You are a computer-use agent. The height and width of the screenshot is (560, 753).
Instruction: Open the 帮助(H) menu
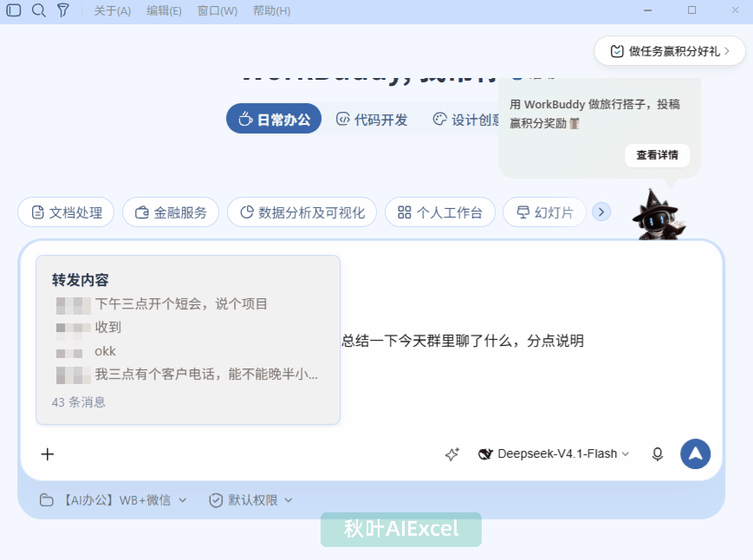(271, 10)
